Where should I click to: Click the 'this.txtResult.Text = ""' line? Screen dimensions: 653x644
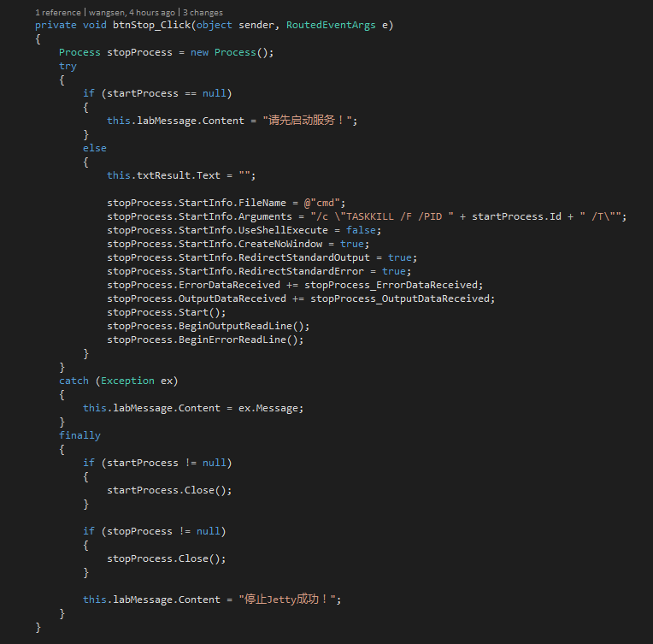click(181, 175)
